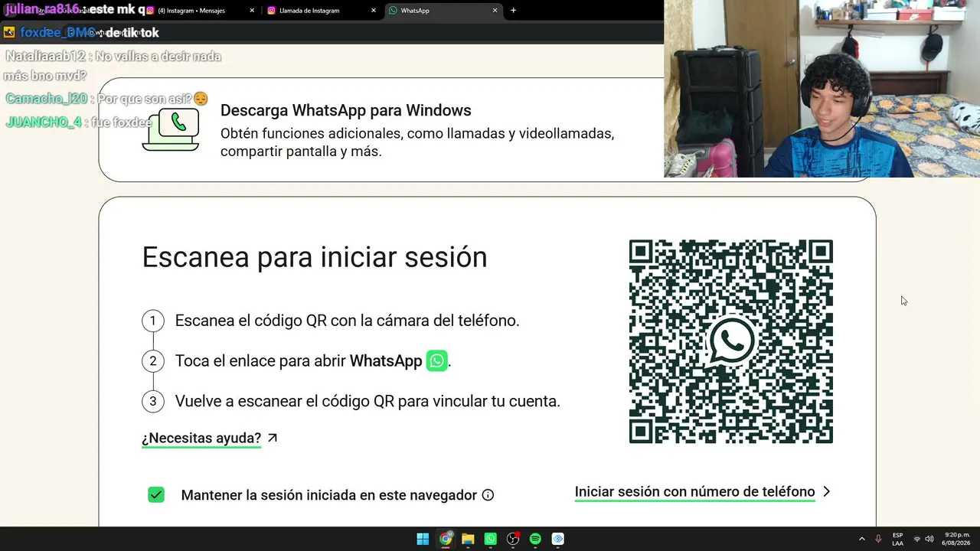980x551 pixels.
Task: Click step 3 text about linking your account
Action: tap(367, 401)
